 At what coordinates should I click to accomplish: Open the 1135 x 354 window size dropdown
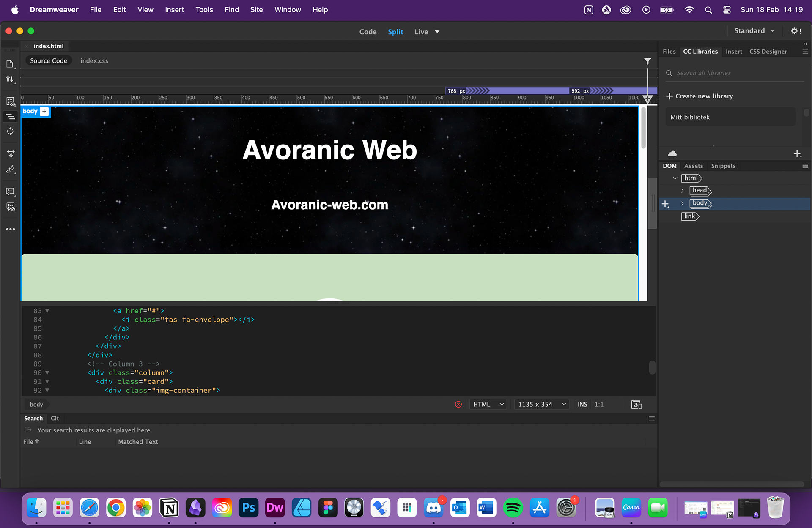point(541,405)
